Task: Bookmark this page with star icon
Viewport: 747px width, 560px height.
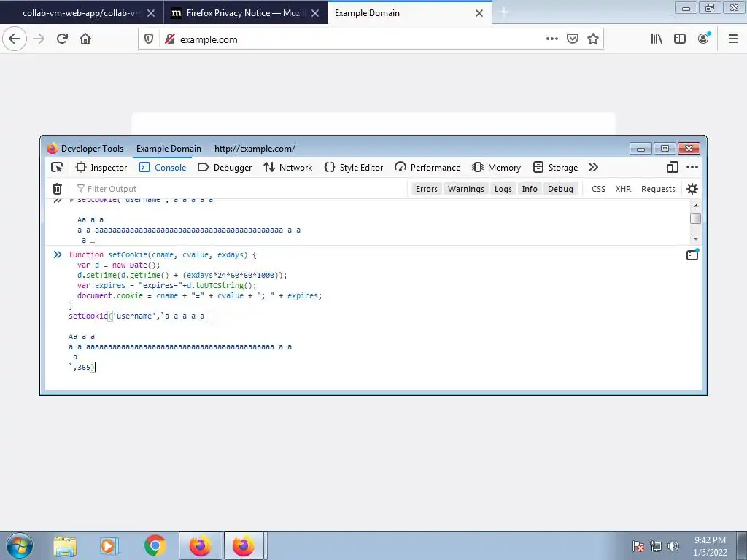Action: [593, 39]
